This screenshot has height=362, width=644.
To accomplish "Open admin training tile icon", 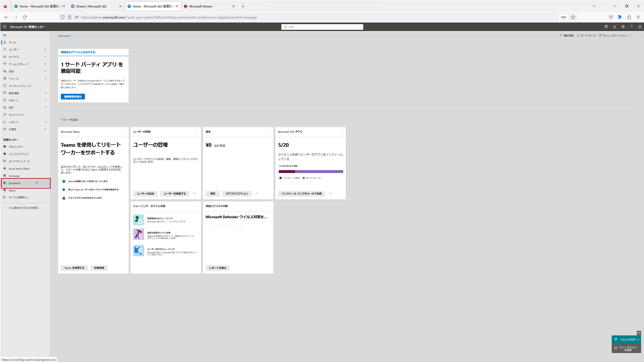I will click(138, 220).
